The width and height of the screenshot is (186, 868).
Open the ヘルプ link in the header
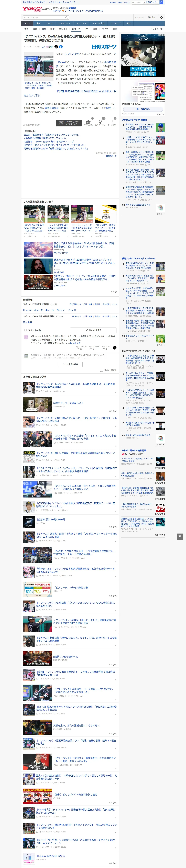coord(127,2)
